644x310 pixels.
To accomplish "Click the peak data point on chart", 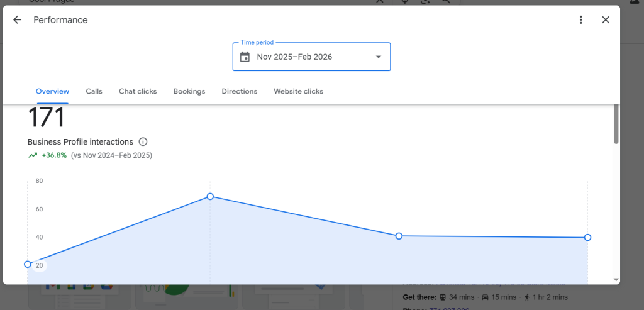I will pos(210,197).
